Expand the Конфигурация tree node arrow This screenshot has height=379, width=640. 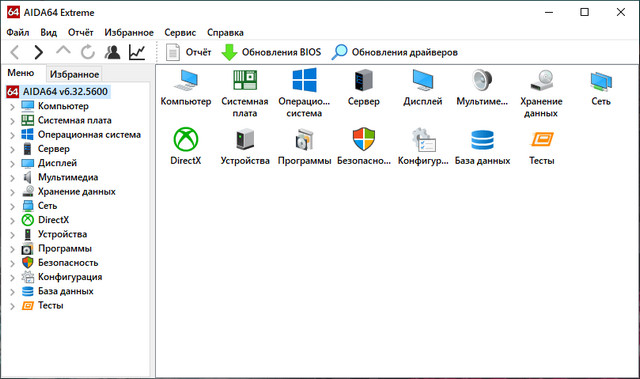[12, 278]
